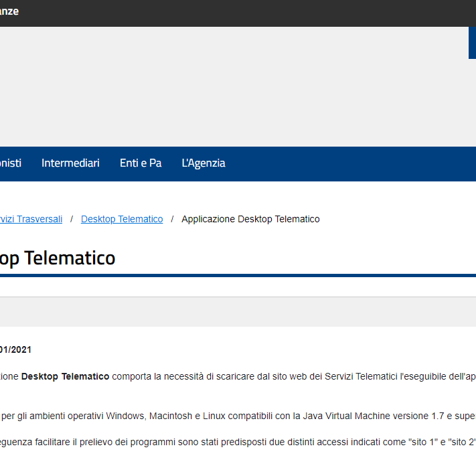The height and width of the screenshot is (476, 476).
Task: Click bold 'Desktop Telematico' in the paragraph
Action: (65, 377)
